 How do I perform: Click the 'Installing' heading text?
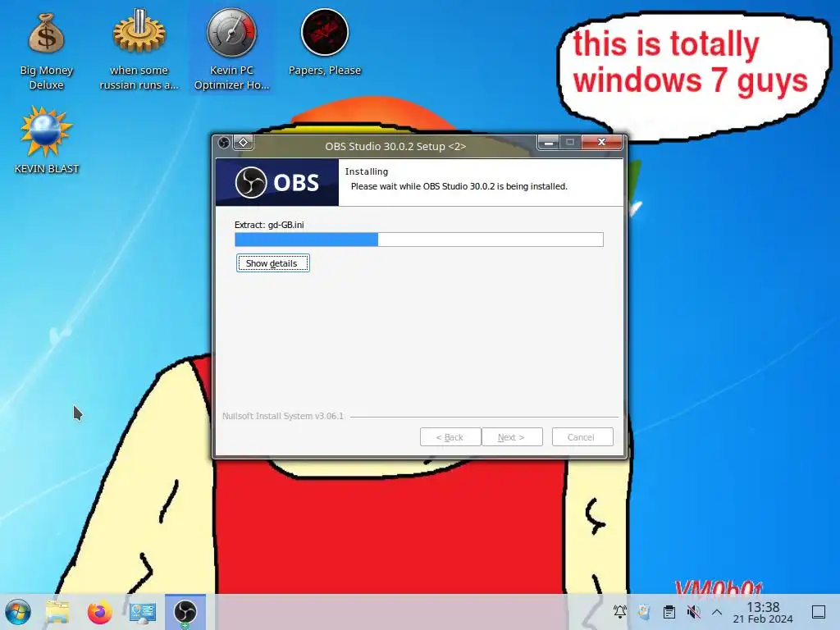367,171
